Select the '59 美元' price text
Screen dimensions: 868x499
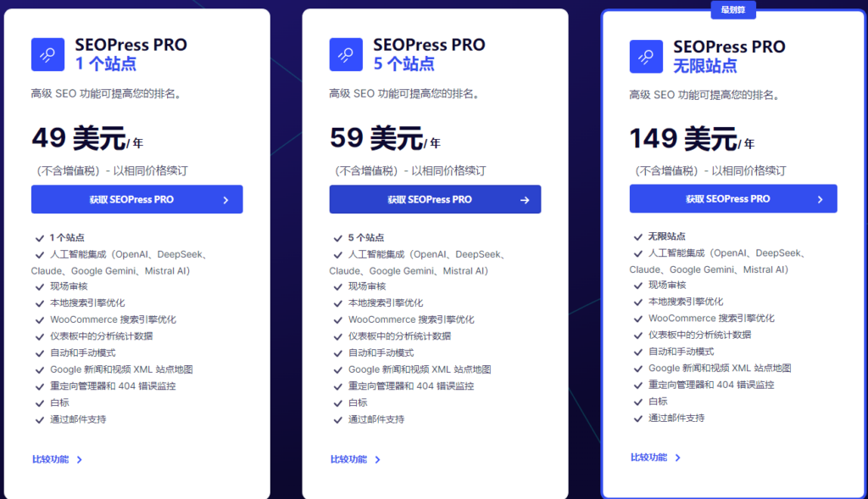tap(377, 138)
